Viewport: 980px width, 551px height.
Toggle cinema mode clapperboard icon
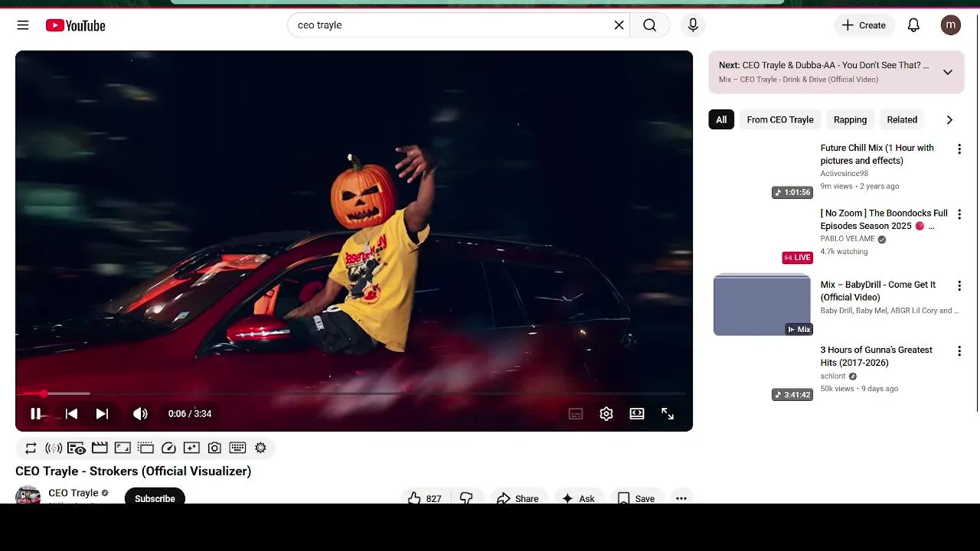coord(100,448)
